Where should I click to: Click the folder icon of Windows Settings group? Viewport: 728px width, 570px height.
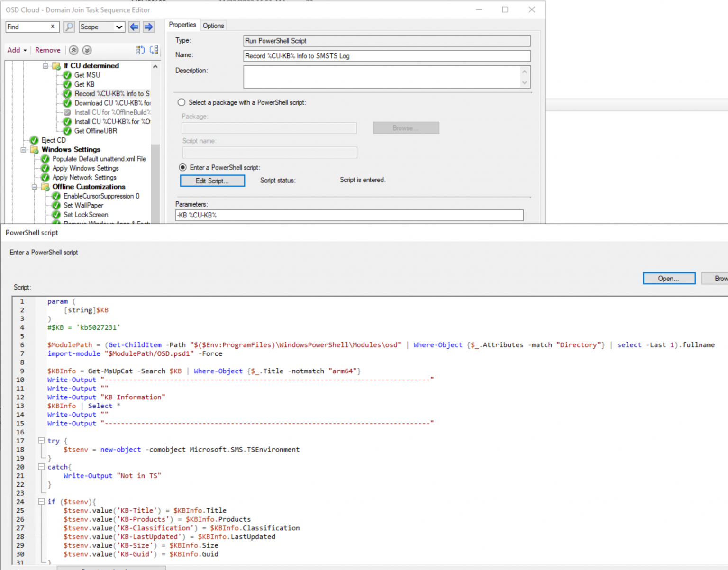tap(34, 149)
